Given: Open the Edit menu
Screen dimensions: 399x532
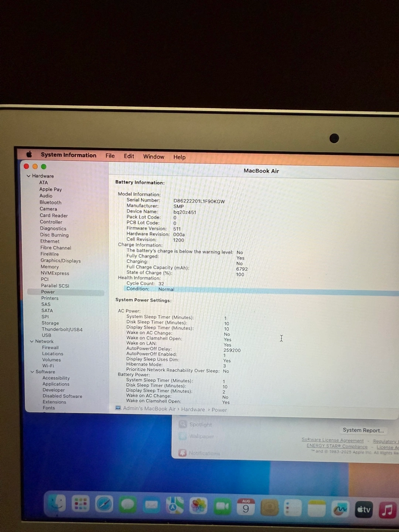Looking at the screenshot, I should tap(129, 156).
